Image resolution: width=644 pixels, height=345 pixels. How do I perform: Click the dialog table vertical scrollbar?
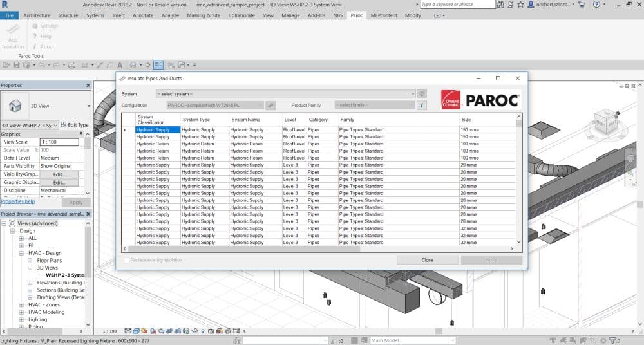(x=518, y=123)
